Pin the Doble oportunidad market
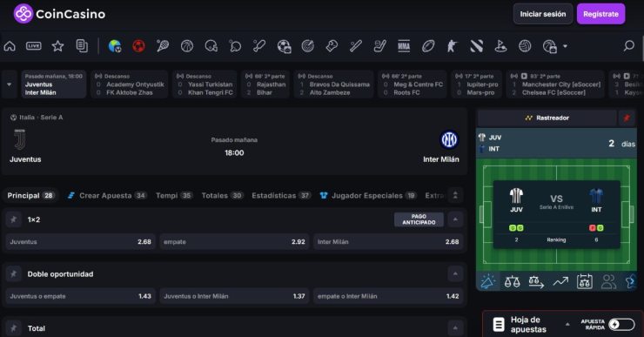 tap(14, 273)
